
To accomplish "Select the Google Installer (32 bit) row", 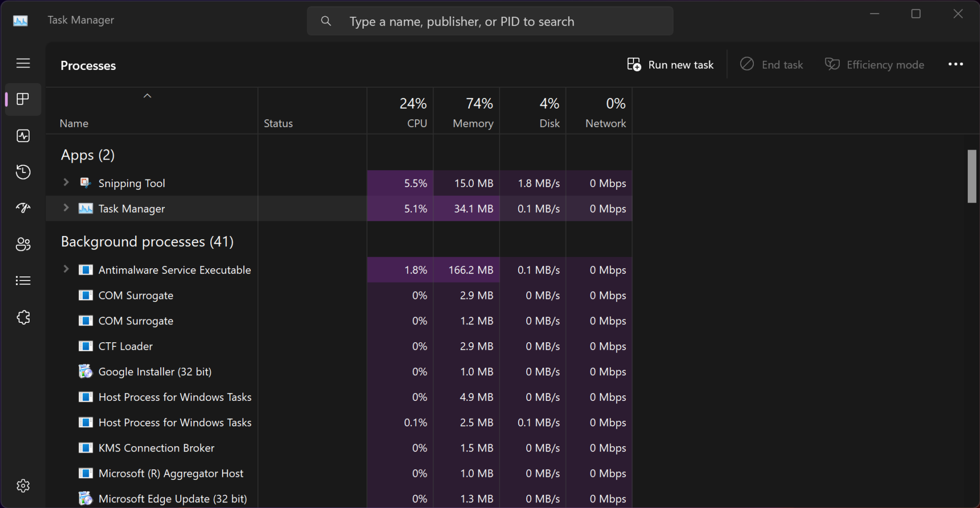I will (x=155, y=372).
